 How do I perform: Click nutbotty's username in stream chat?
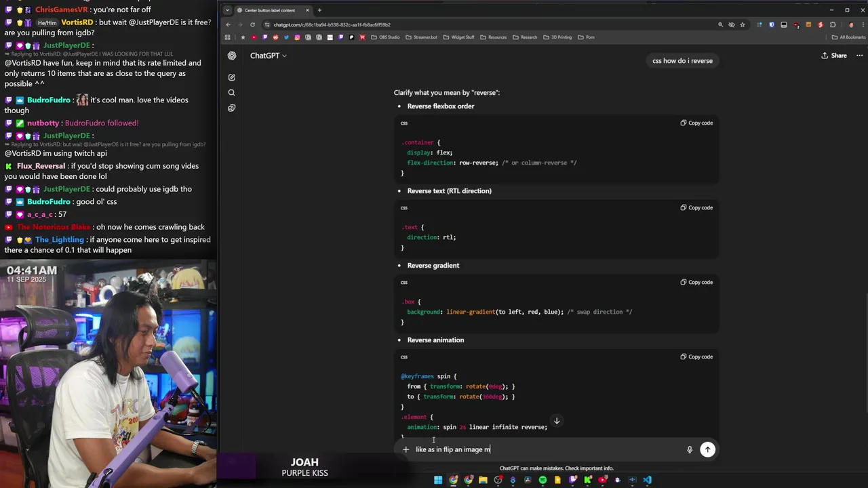tap(43, 123)
